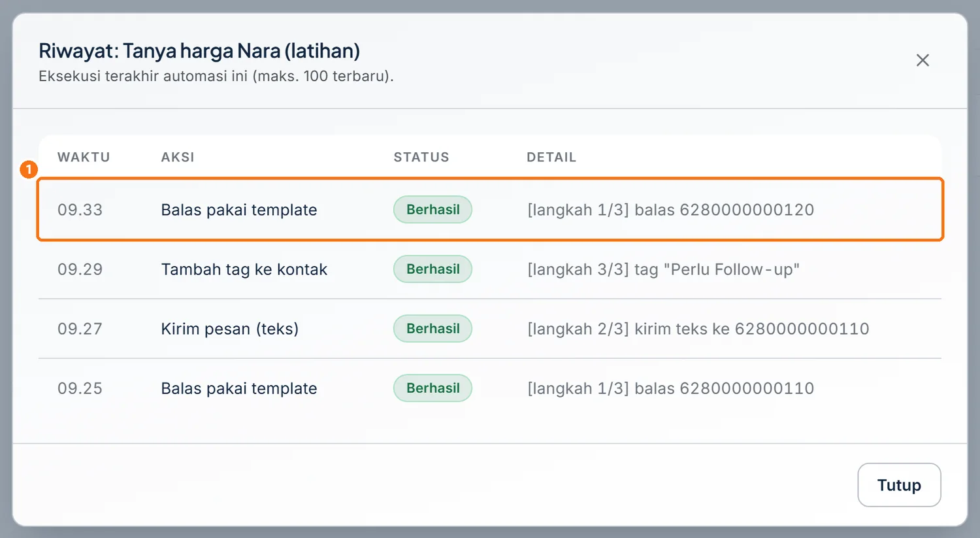This screenshot has height=538, width=980.
Task: Click Berhasil badge in 09.29 row
Action: (433, 269)
